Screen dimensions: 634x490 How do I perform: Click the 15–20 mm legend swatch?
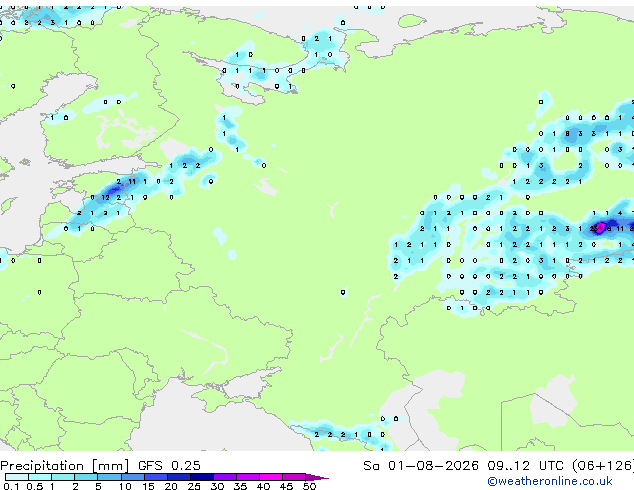click(155, 477)
